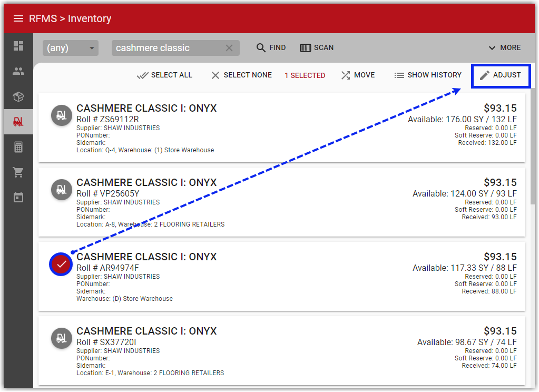Image resolution: width=539 pixels, height=392 pixels.
Task: Clear the cashmere classic search text
Action: point(229,48)
